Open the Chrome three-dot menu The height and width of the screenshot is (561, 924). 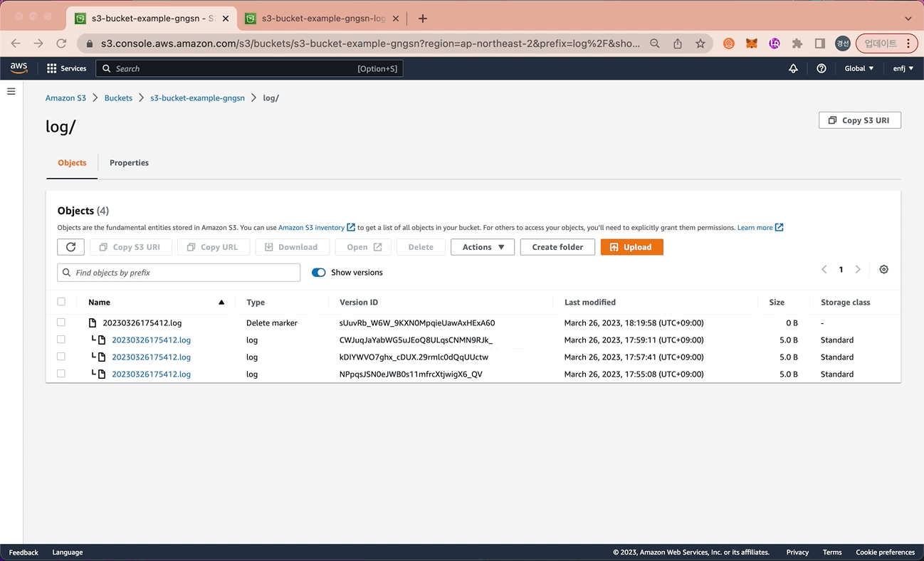coord(908,43)
